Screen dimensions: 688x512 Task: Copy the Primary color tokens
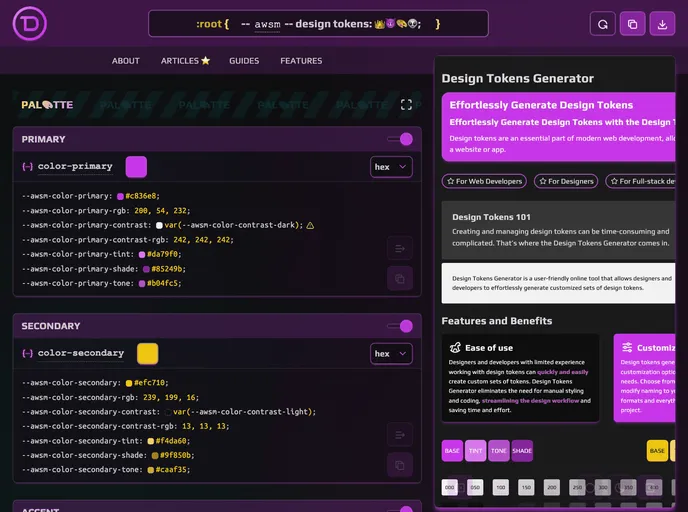point(399,279)
